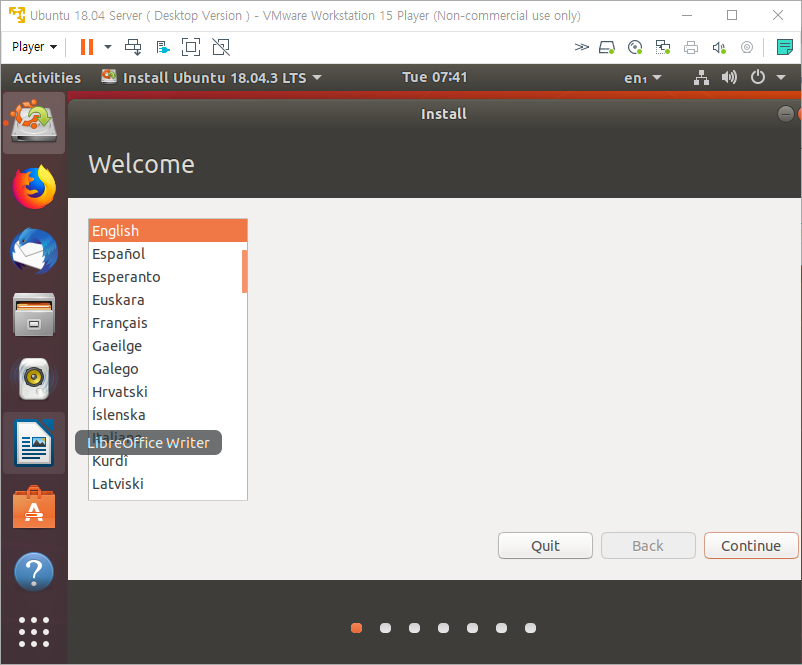Enter full screen mode in VMware
Screen dimensions: 802x665
[191, 47]
